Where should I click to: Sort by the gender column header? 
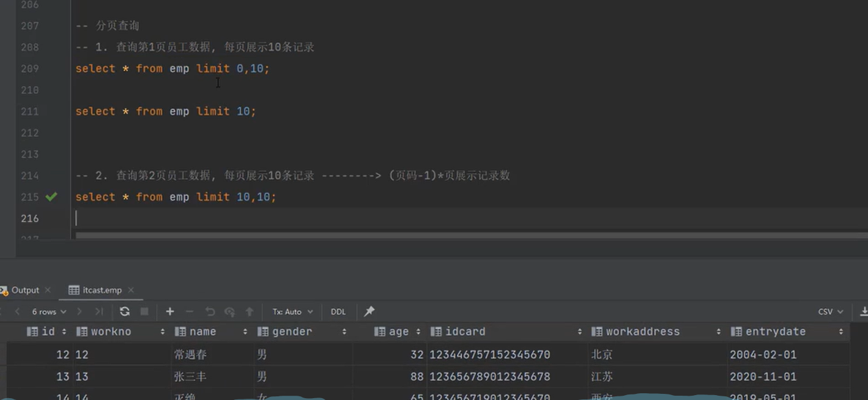(x=303, y=331)
